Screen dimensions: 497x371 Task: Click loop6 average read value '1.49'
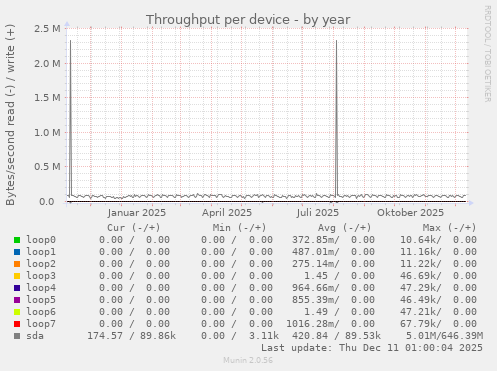coord(316,312)
